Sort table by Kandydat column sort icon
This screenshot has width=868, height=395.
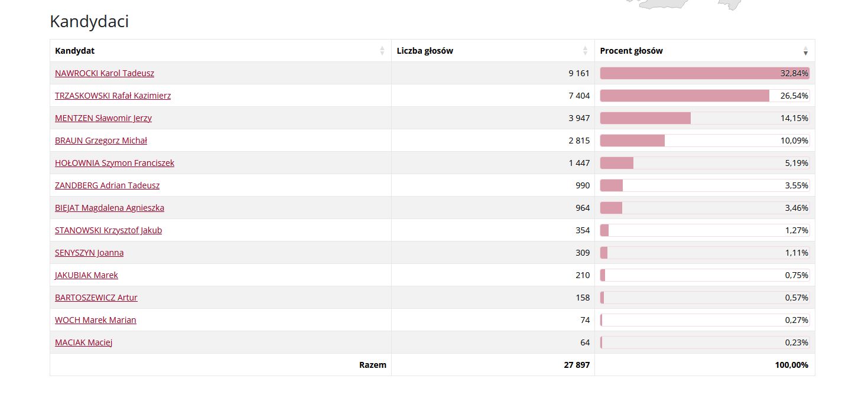[382, 51]
